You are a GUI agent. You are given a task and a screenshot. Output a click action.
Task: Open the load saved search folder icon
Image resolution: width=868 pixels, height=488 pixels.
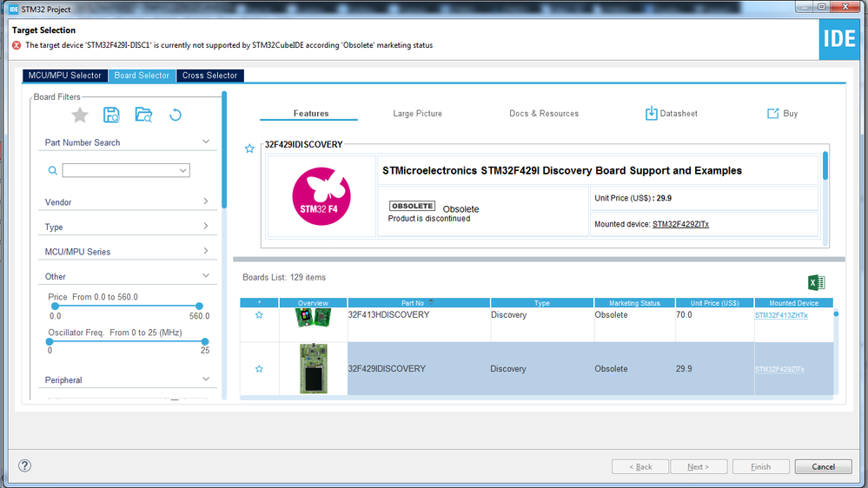(x=143, y=115)
